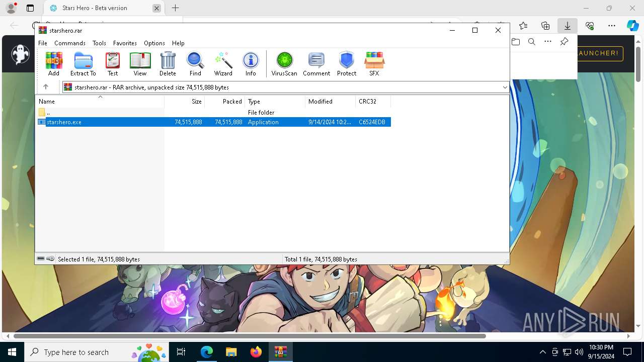This screenshot has height=362, width=644.
Task: Sort by Type column header
Action: (275, 101)
